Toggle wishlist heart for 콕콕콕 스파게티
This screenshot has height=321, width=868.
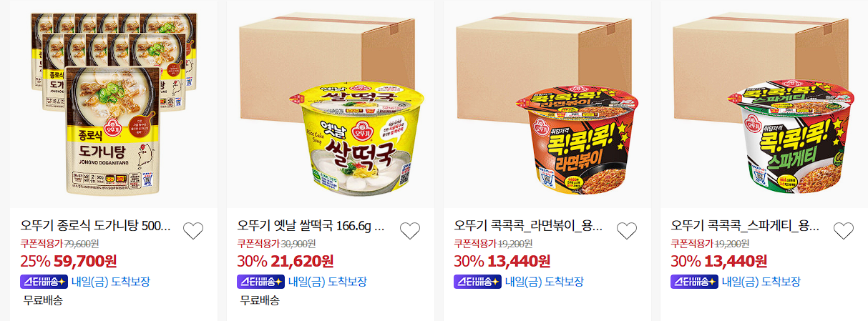tap(844, 231)
